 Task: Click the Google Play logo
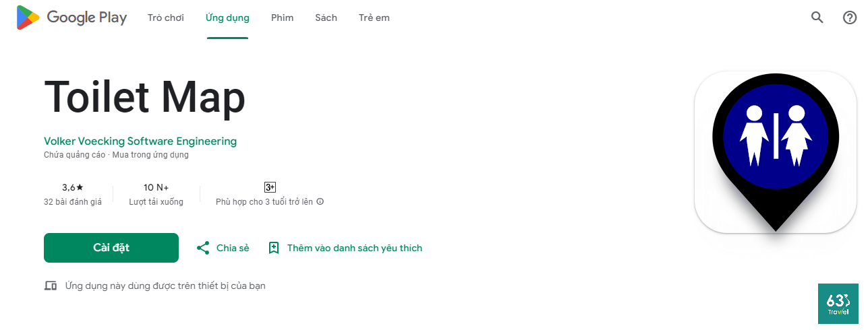click(71, 18)
